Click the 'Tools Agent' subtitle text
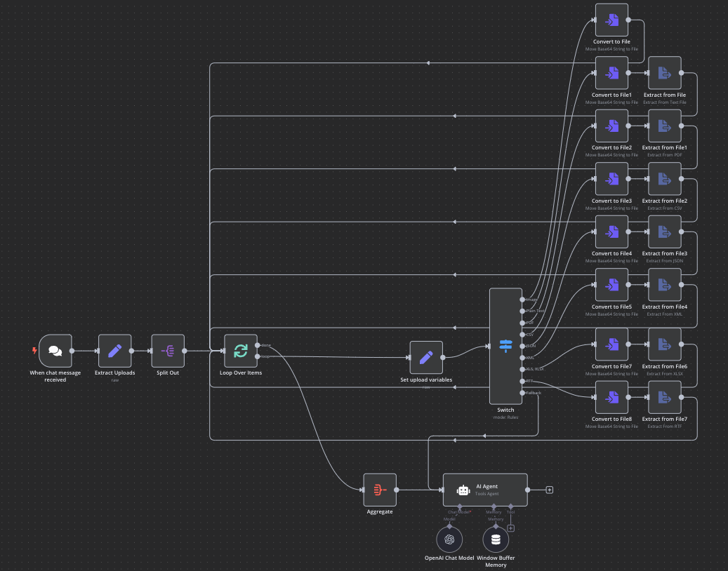Screen dimensions: 728x571 tap(487, 494)
